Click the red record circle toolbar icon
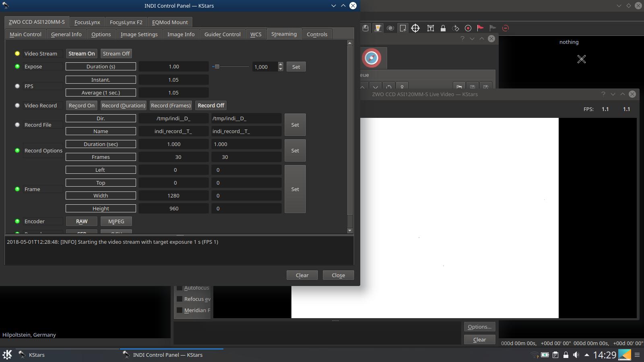Screen dimensions: 644x362 [468, 28]
